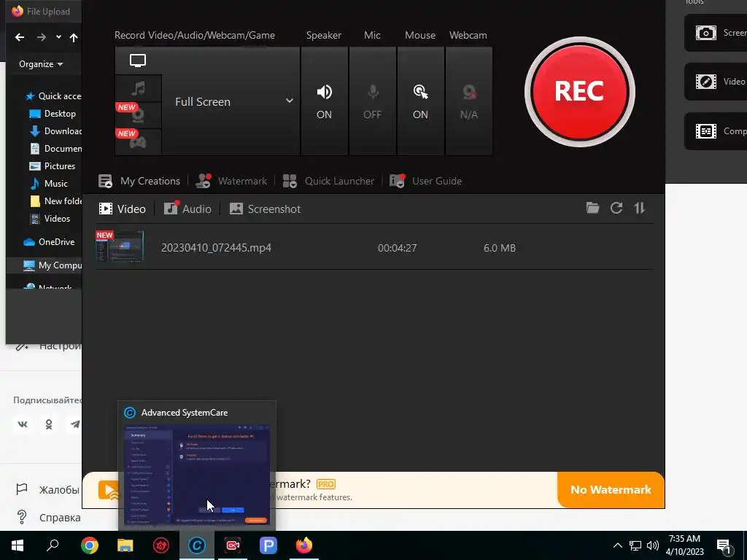Click the 00:04:27 duration value

[x=398, y=248]
